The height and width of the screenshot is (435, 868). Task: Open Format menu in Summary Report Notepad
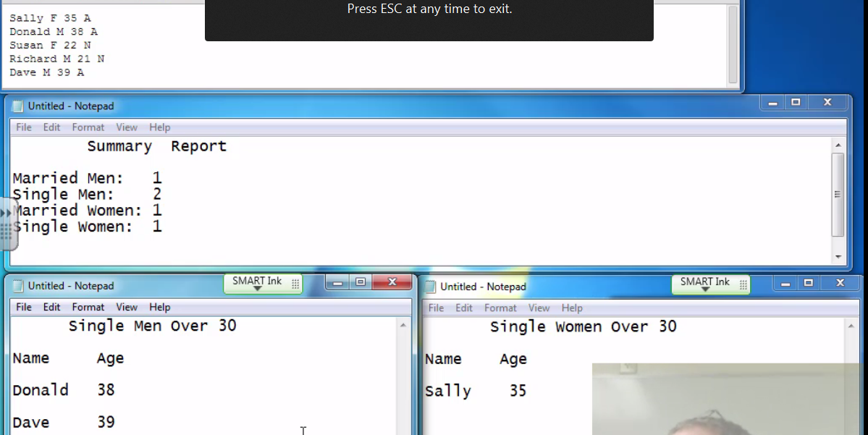[88, 127]
